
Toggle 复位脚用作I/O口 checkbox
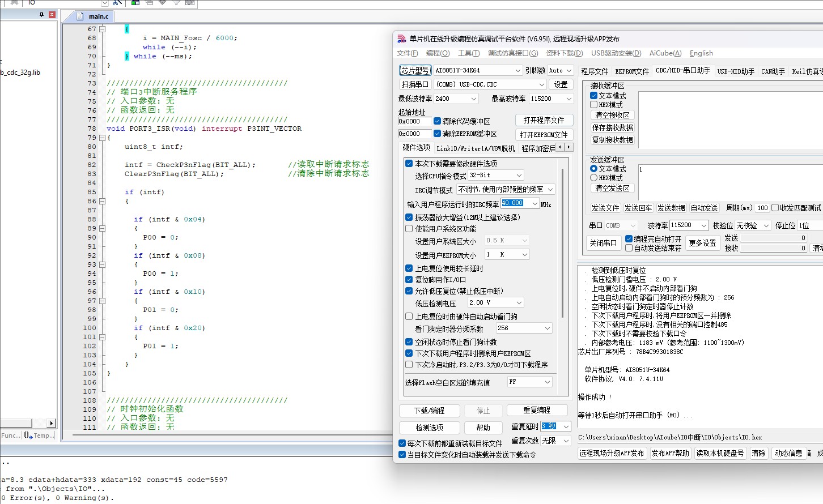click(409, 280)
